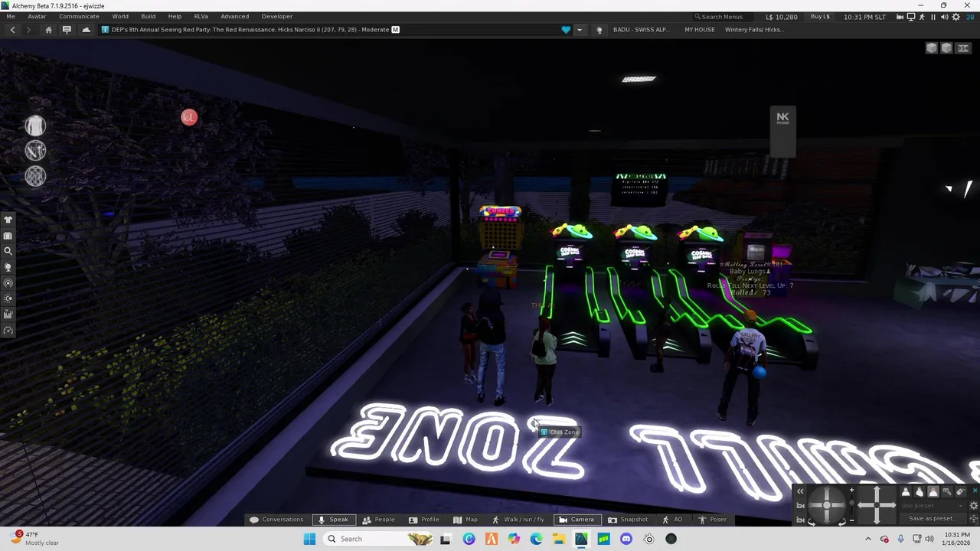The width and height of the screenshot is (980, 551).
Task: Click camera zoom slider
Action: click(x=852, y=505)
